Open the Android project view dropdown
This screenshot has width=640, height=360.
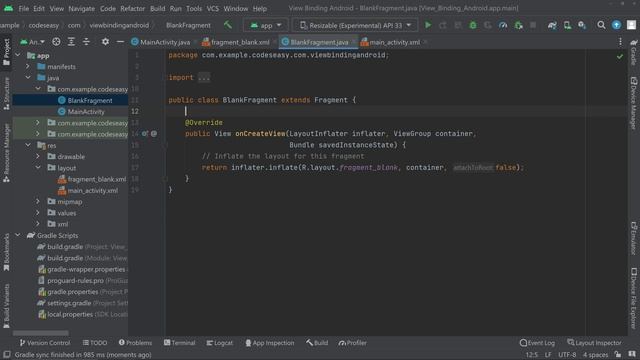click(32, 42)
